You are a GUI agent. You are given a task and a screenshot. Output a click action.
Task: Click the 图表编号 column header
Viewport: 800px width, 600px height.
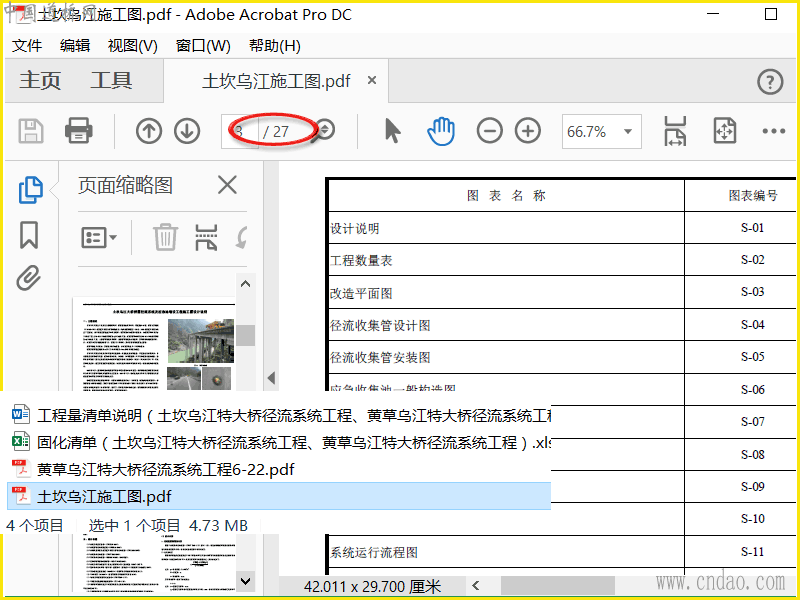pos(741,195)
